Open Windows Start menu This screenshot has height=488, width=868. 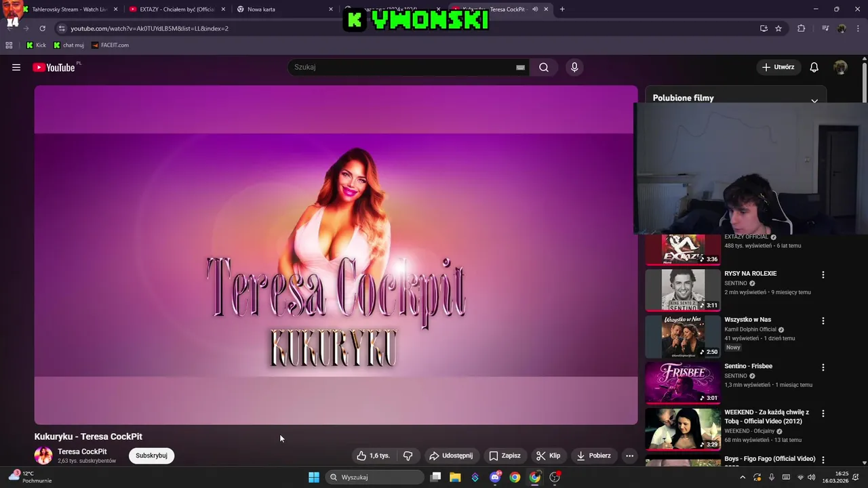(x=314, y=477)
